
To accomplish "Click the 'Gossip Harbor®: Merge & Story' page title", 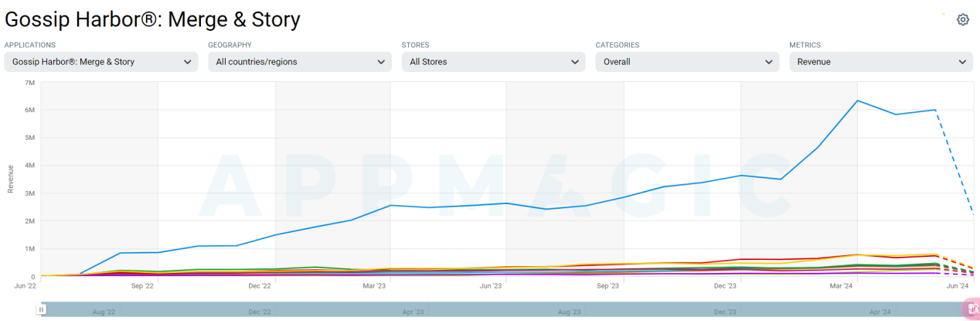I will pyautogui.click(x=152, y=20).
